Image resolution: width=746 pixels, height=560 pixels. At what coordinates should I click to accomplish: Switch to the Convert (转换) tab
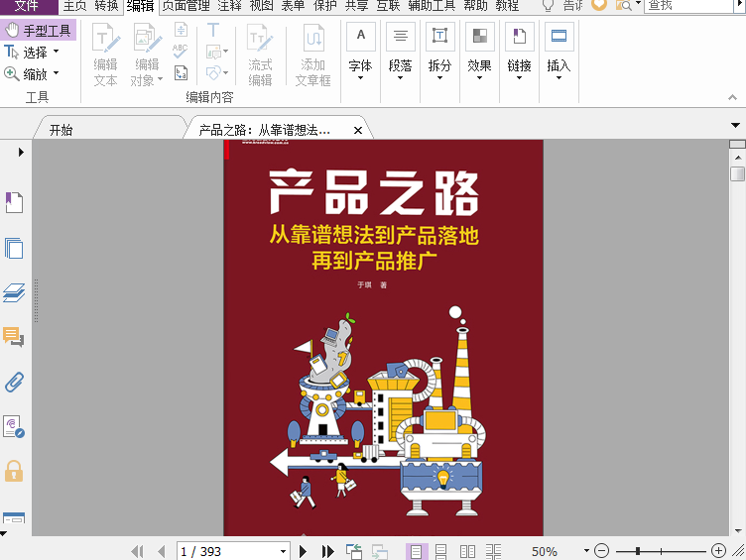tap(106, 6)
